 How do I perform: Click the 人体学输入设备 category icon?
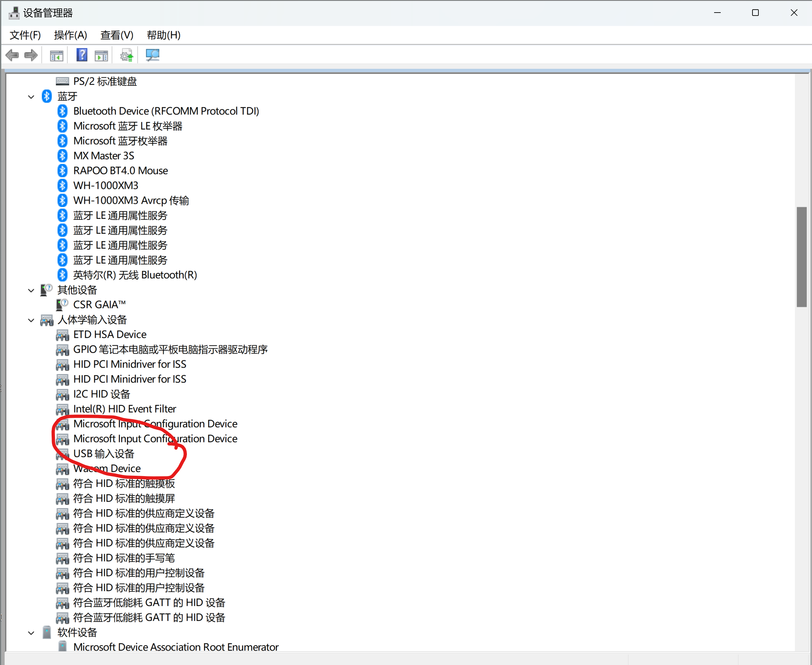tap(47, 320)
